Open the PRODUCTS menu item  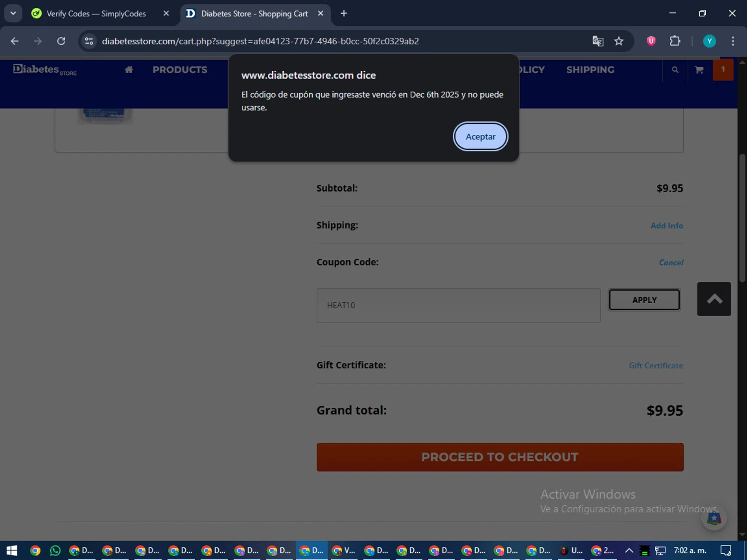(180, 70)
